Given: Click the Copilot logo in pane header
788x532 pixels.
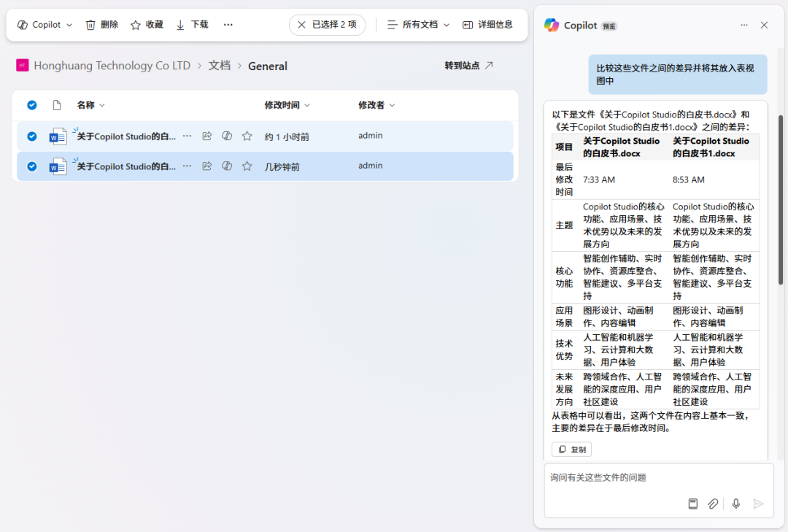Looking at the screenshot, I should tap(552, 25).
